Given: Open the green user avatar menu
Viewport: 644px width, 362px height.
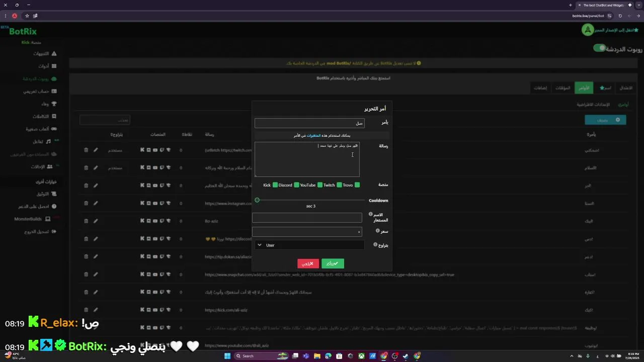Looking at the screenshot, I should pos(587,30).
